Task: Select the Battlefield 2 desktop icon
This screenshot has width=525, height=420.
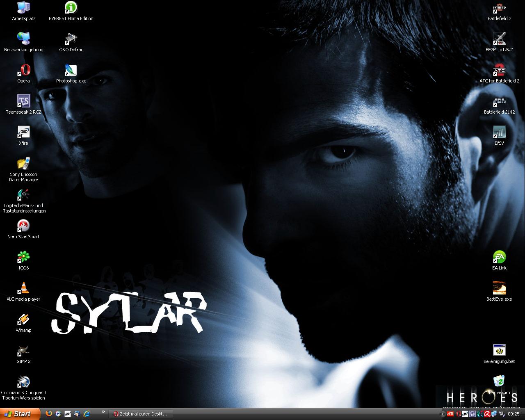Action: pos(499,11)
